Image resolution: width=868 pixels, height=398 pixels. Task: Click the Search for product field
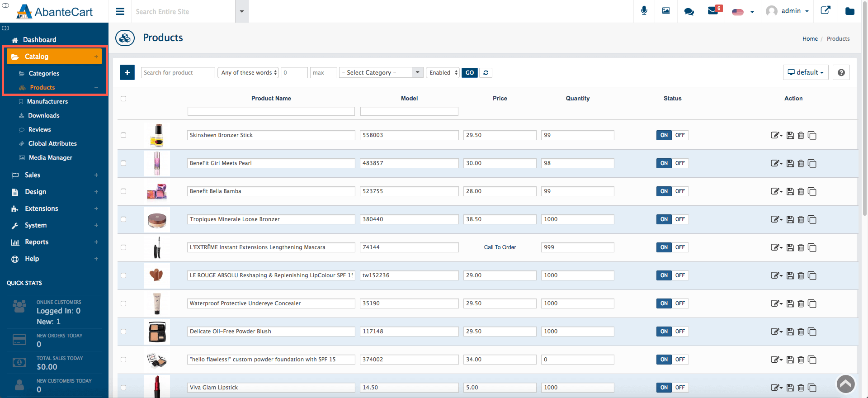[x=178, y=73]
